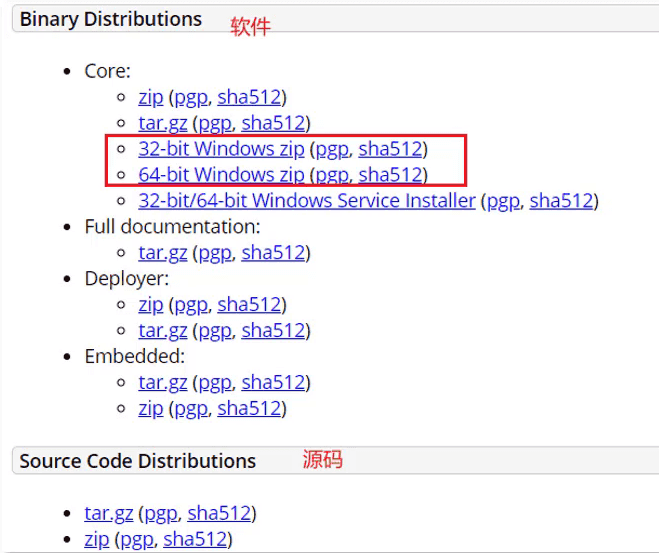Download the source code zip

96,540
